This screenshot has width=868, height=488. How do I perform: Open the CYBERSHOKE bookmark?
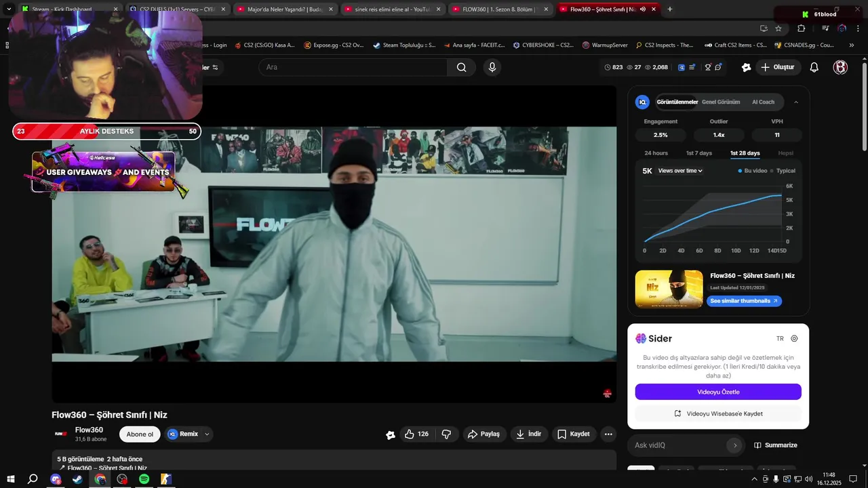(x=543, y=45)
